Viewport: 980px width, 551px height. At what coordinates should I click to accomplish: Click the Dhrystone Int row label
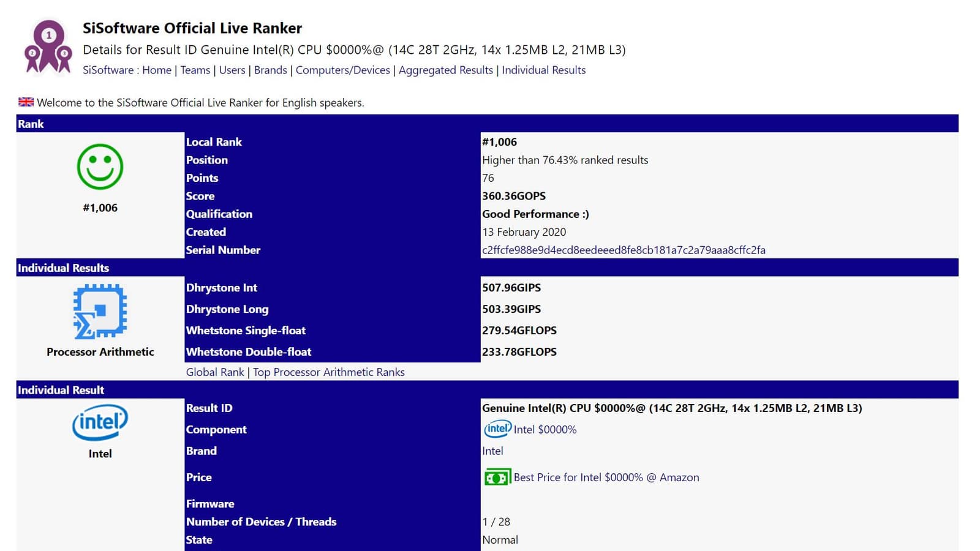222,288
